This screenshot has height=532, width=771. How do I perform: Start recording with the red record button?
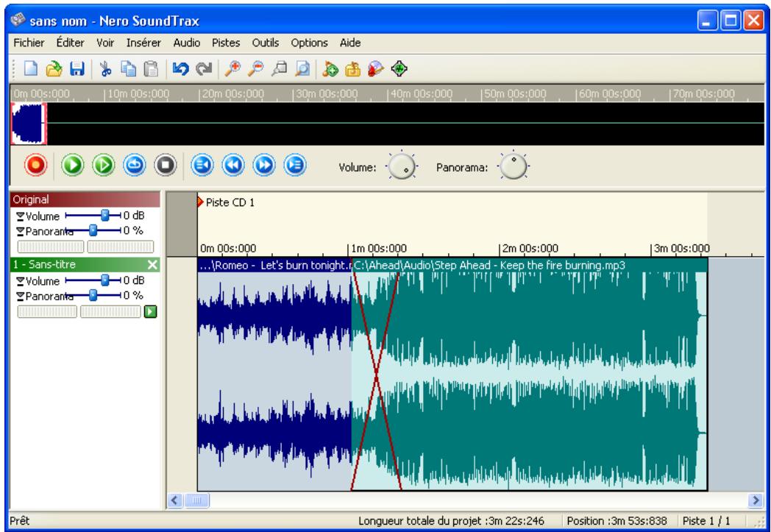tap(35, 166)
